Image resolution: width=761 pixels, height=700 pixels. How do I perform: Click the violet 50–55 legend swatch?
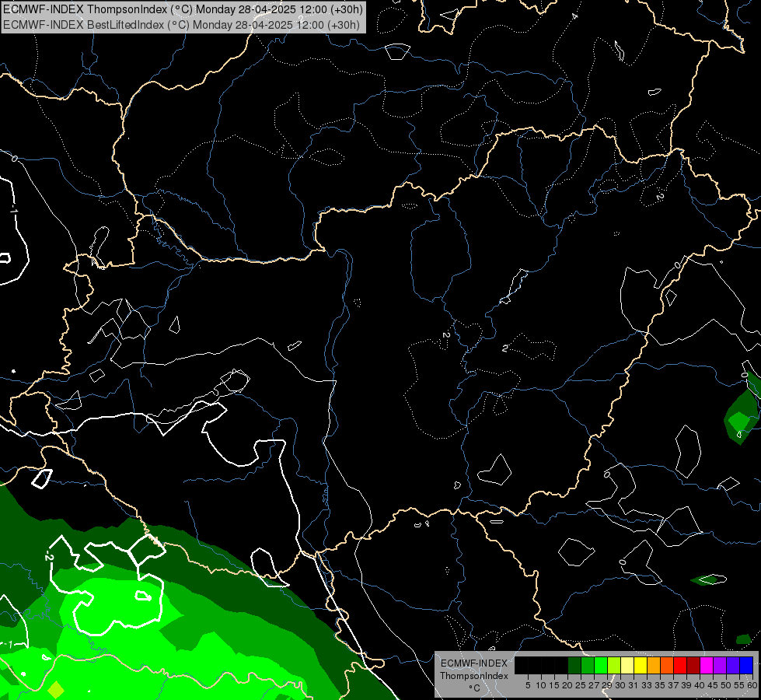point(733,666)
